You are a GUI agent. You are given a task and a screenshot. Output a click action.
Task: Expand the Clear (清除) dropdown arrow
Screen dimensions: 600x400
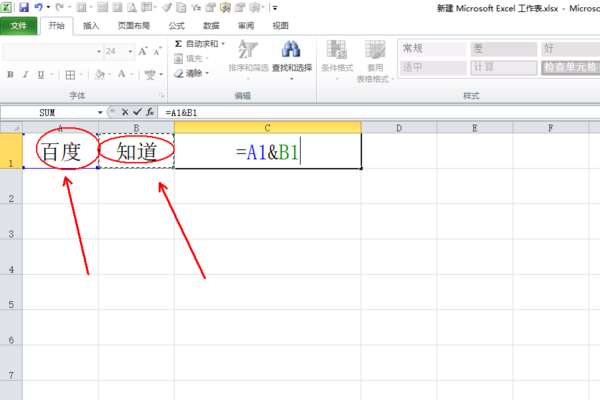(207, 73)
